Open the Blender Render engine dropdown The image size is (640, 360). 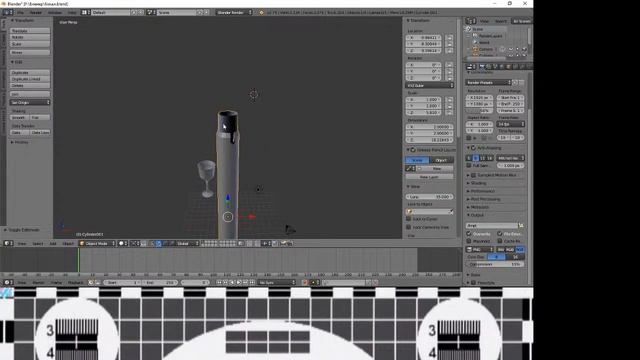pyautogui.click(x=234, y=13)
